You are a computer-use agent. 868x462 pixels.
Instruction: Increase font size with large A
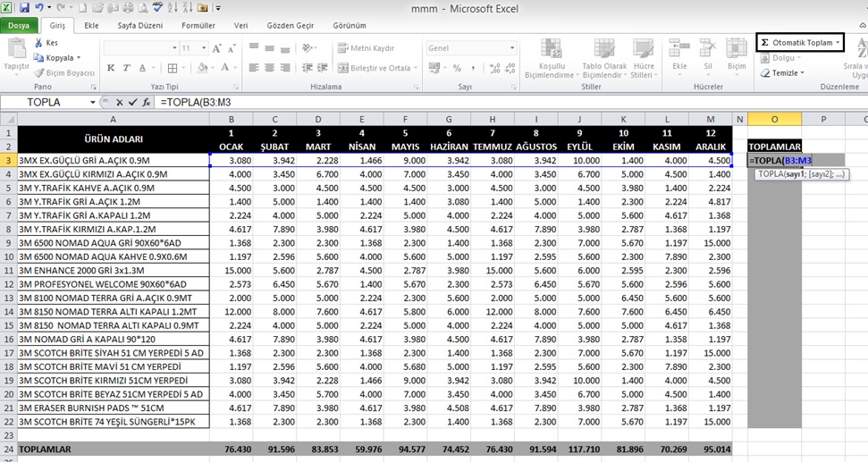[x=217, y=48]
